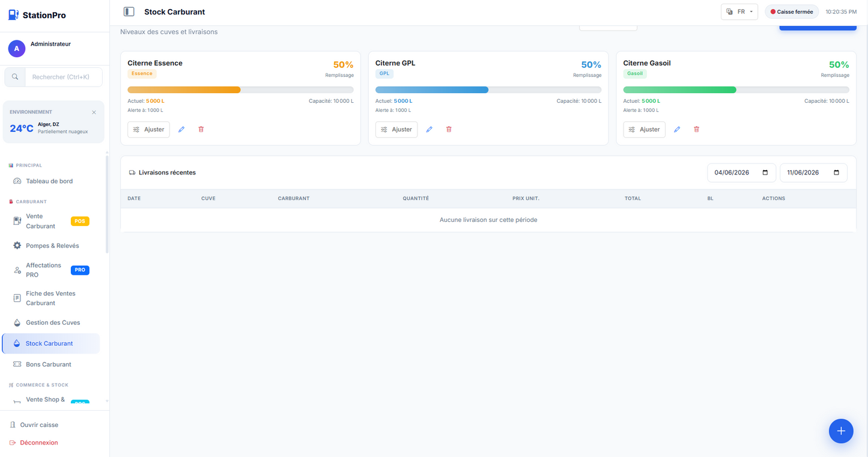The image size is (868, 457).
Task: Edit Citerne Essence with pencil icon
Action: (181, 129)
